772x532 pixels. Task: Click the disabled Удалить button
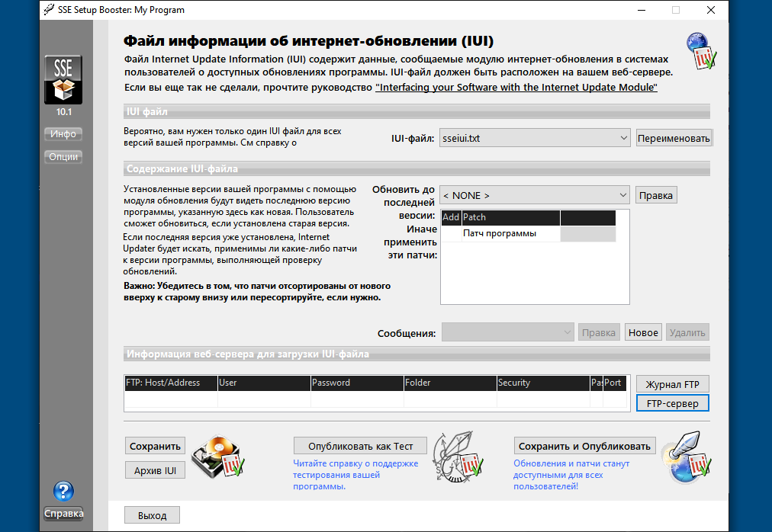[687, 332]
